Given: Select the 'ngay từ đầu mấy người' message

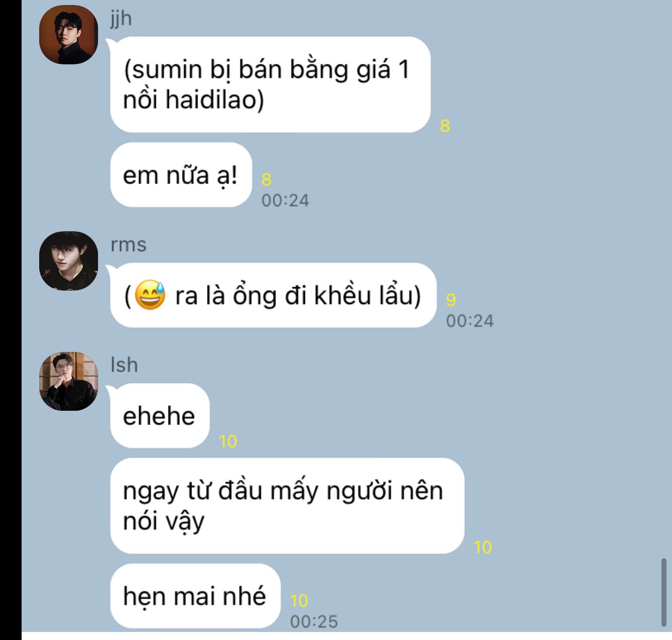Looking at the screenshot, I should coord(287,506).
